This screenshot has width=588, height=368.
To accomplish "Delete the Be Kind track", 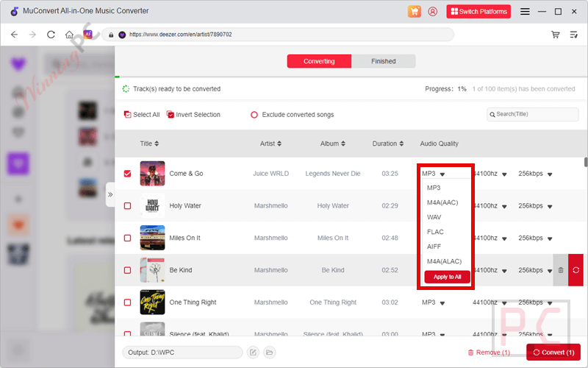I will tap(561, 270).
